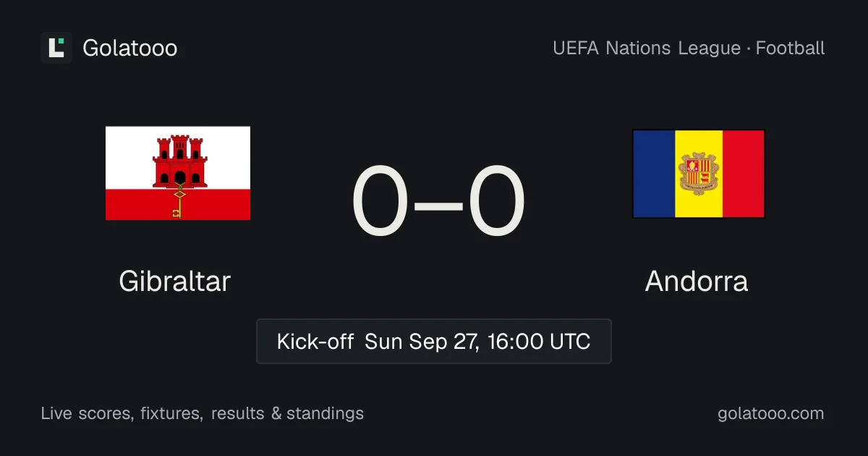
Task: Open the Golatooo brand name
Action: pyautogui.click(x=130, y=48)
